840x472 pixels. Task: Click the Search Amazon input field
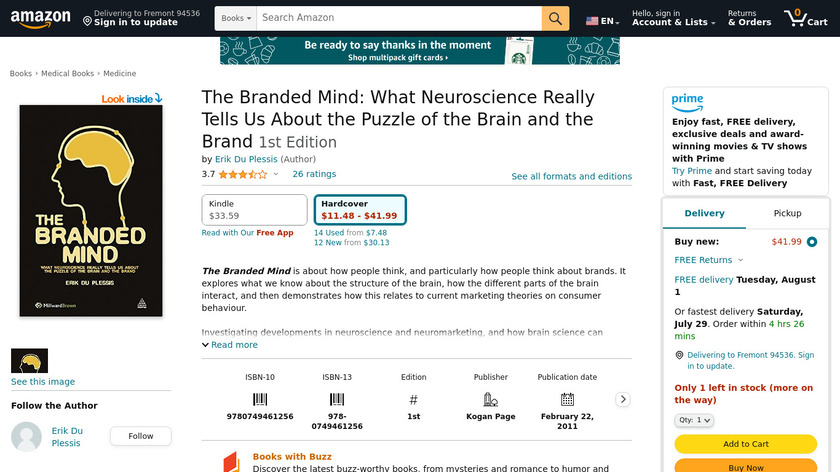click(x=398, y=18)
